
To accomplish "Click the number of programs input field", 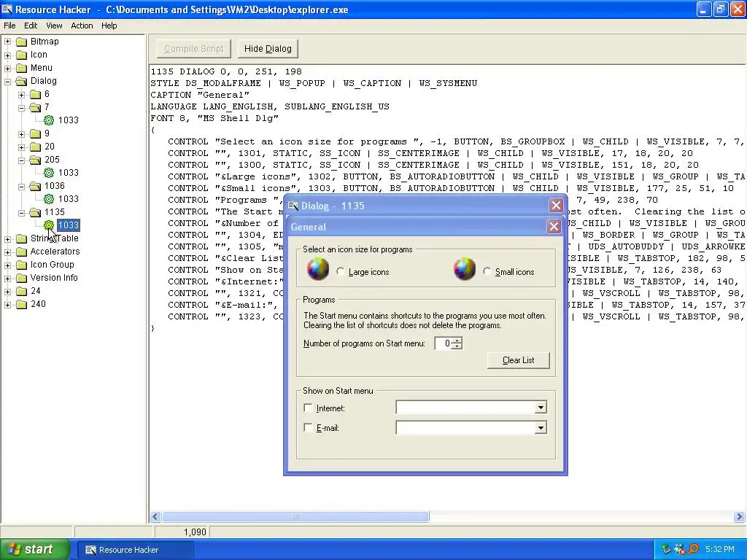I will (x=444, y=343).
